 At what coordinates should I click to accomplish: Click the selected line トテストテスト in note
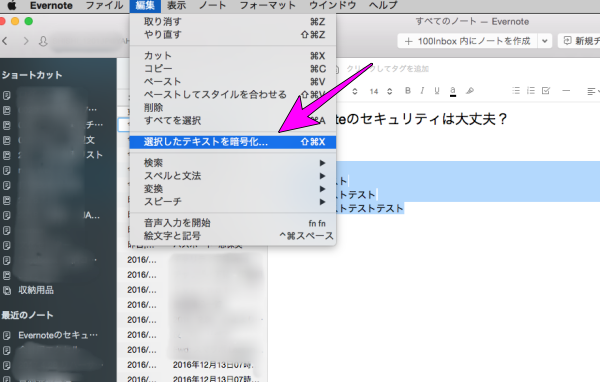coord(370,208)
